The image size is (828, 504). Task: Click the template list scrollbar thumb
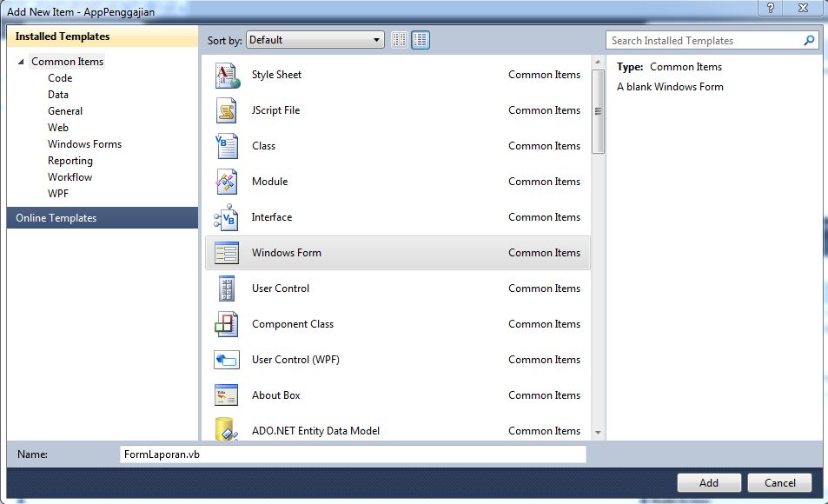598,111
